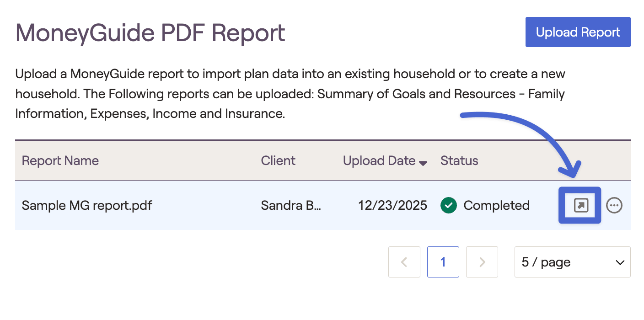Toggle the Upload Date sort arrow
Image resolution: width=644 pixels, height=320 pixels.
(423, 163)
